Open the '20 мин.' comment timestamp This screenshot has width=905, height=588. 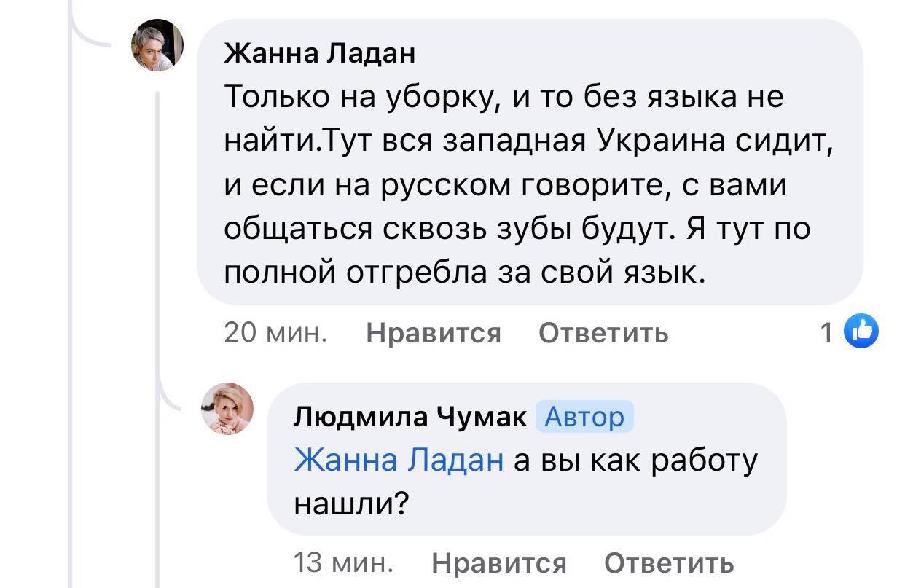tap(274, 333)
